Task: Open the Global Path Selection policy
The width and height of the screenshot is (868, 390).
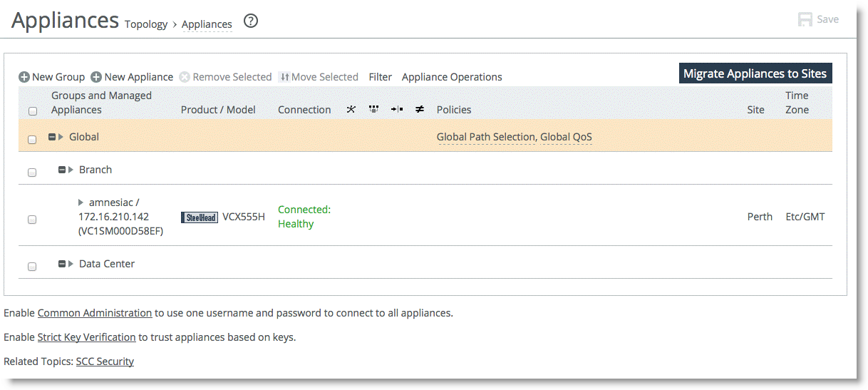Action: (485, 137)
